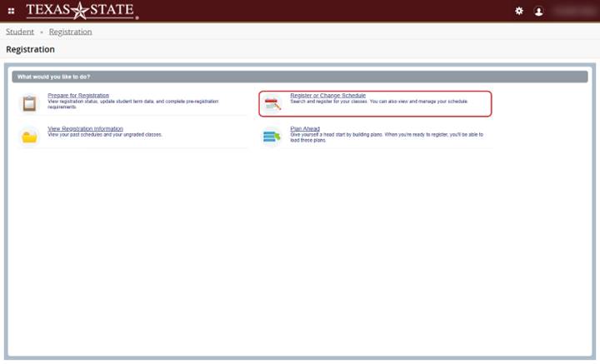Click the description under View Registration Information
The width and height of the screenshot is (600, 364).
click(x=105, y=134)
